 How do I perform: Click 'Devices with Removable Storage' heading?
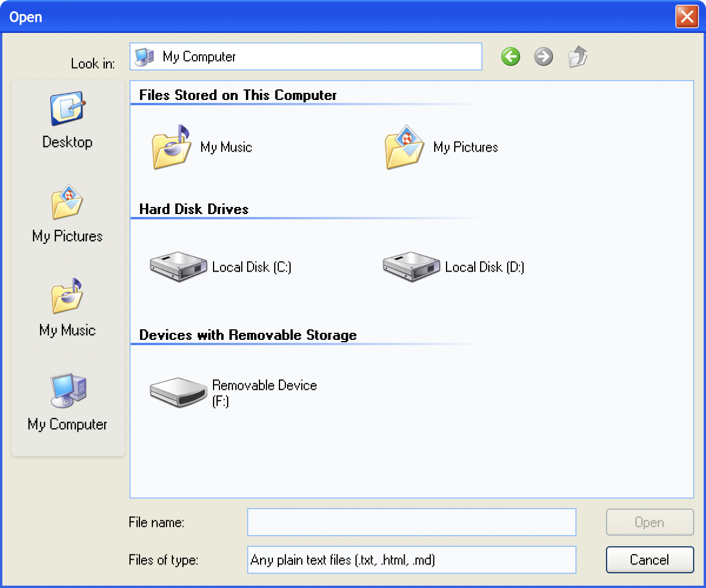248,335
